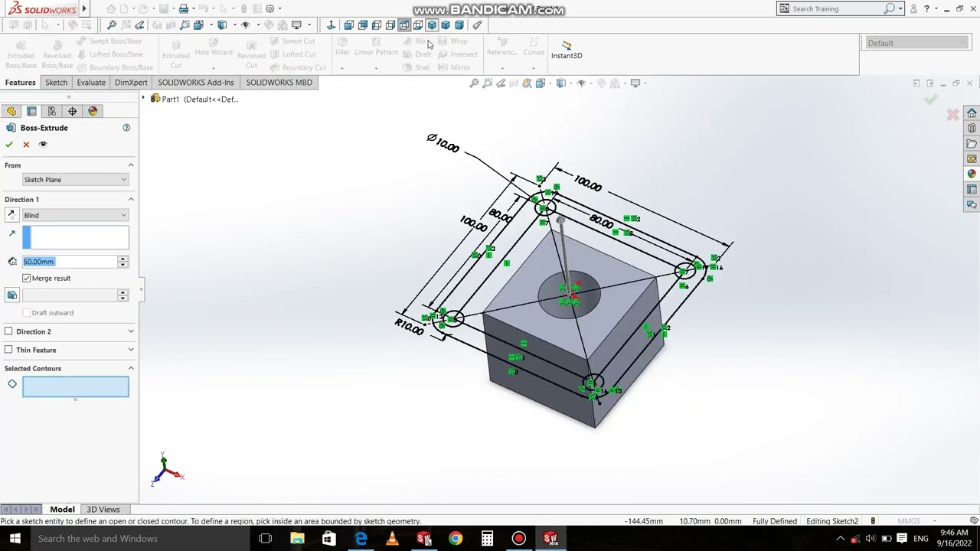Expand SOLIDWORKS menu arrow

pyautogui.click(x=84, y=9)
